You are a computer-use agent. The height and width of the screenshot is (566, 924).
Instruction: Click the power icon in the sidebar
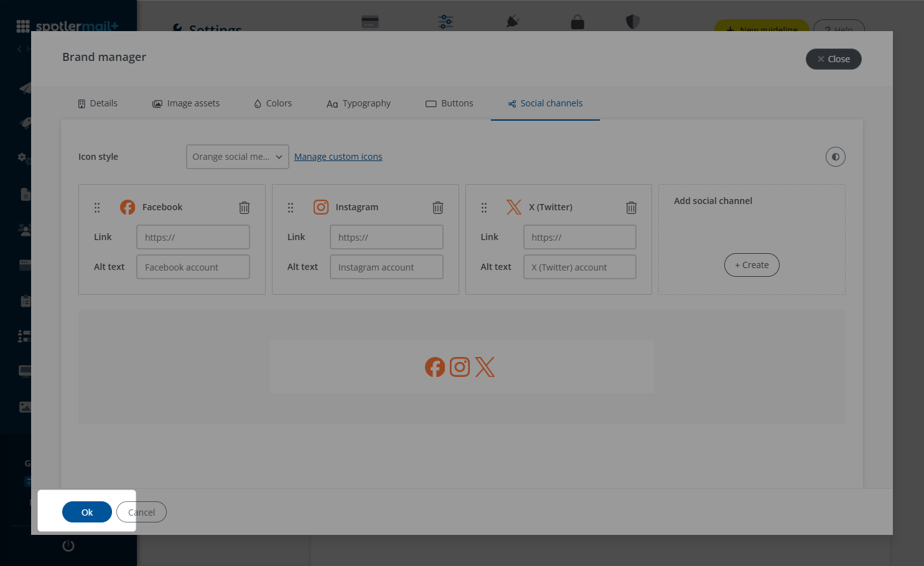coord(68,545)
